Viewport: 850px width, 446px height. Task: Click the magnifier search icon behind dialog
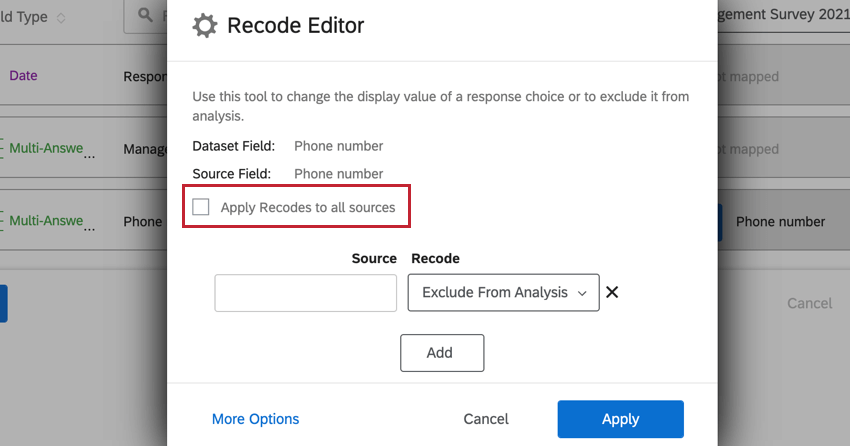(146, 16)
